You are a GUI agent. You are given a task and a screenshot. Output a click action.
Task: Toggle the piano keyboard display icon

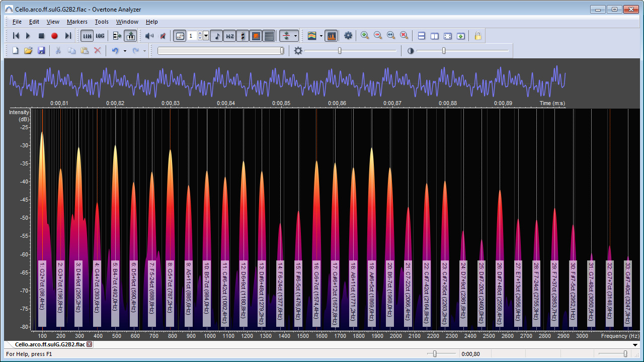(x=131, y=36)
